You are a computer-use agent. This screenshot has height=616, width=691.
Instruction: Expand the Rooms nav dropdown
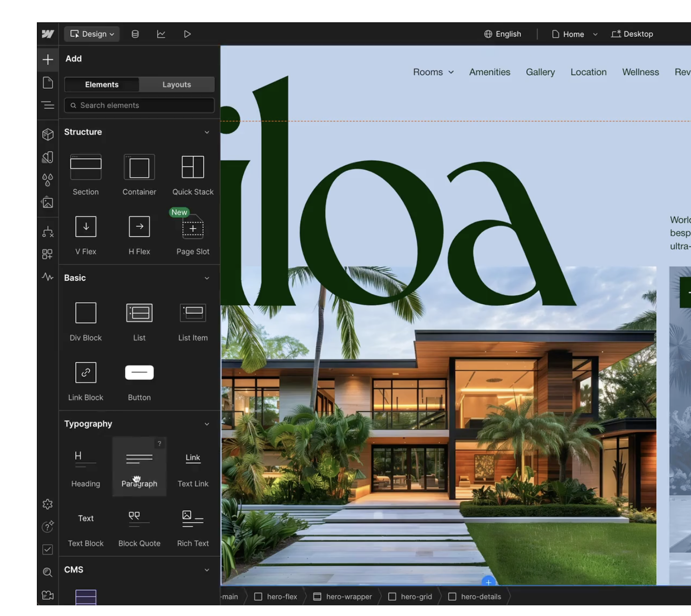click(x=433, y=72)
